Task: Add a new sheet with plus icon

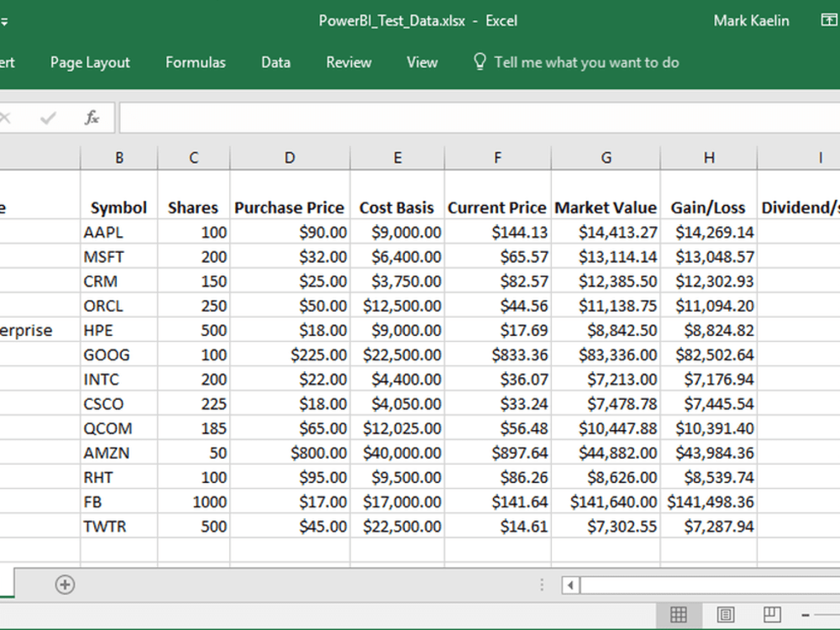Action: click(65, 585)
